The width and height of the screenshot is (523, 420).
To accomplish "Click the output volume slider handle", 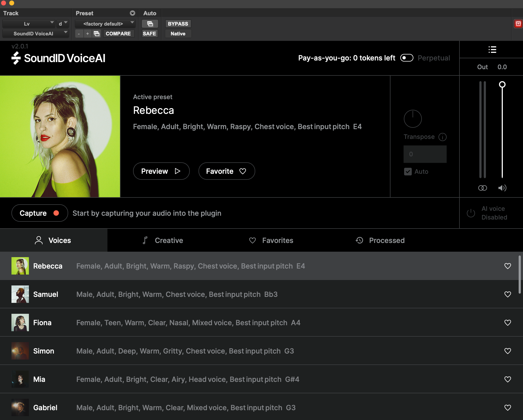I will [502, 84].
